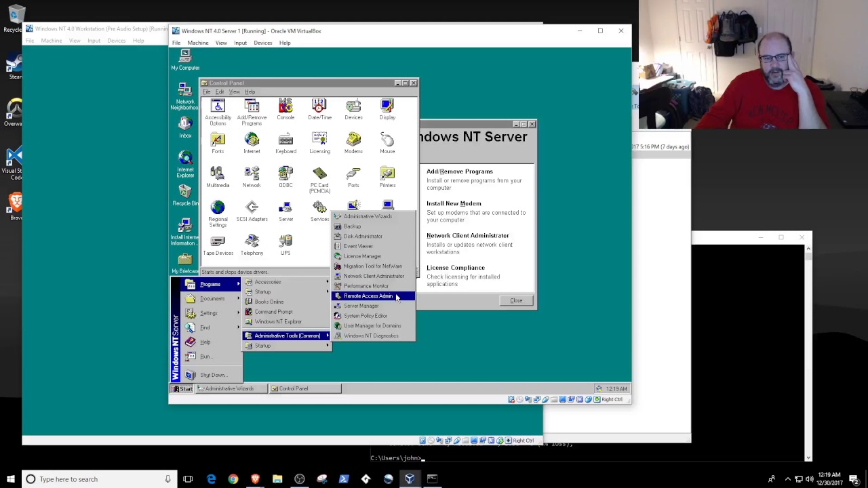Open the Telephony applet icon

[x=252, y=245]
